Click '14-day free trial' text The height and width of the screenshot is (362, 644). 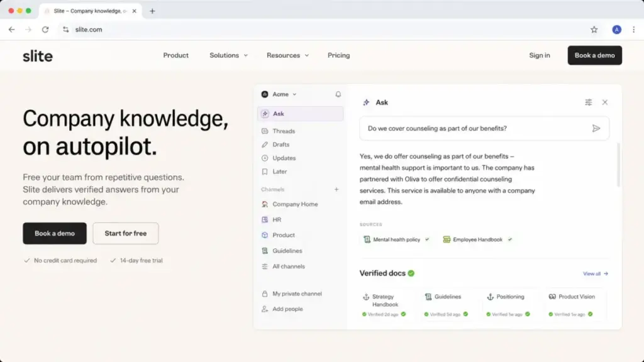click(142, 261)
